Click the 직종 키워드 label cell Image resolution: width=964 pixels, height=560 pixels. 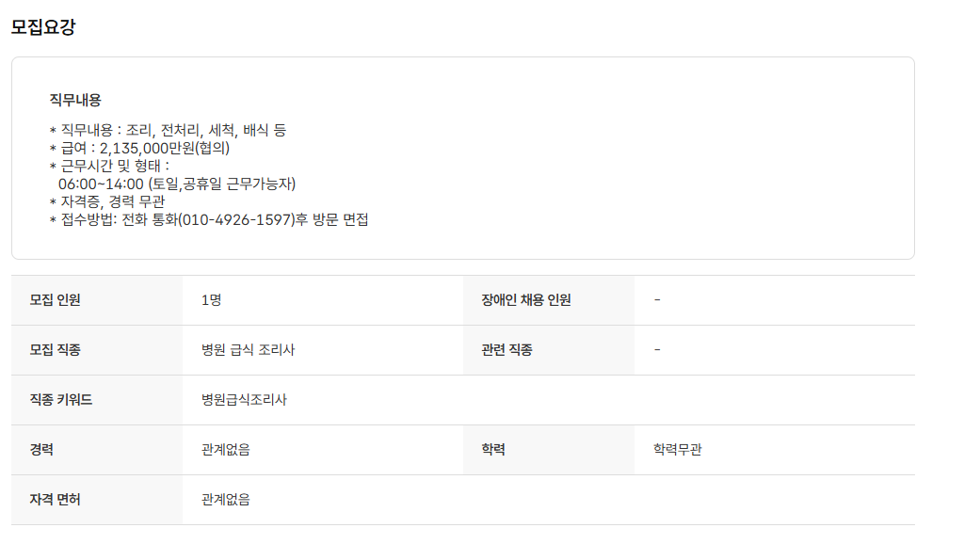coord(60,400)
